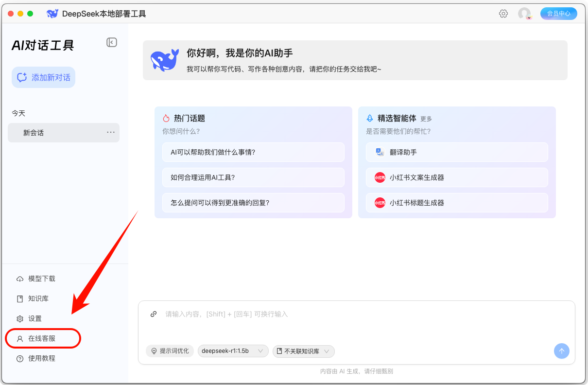Open the three-dot menu for 新会话
Screen dimensions: 588x385
[111, 132]
